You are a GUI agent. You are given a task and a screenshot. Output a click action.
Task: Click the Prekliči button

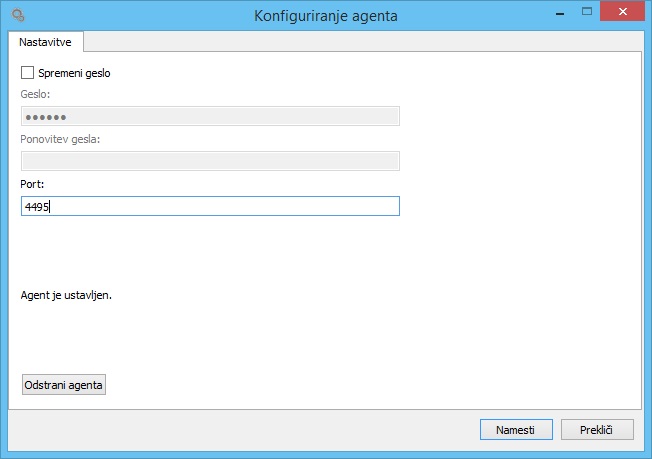pyautogui.click(x=597, y=429)
